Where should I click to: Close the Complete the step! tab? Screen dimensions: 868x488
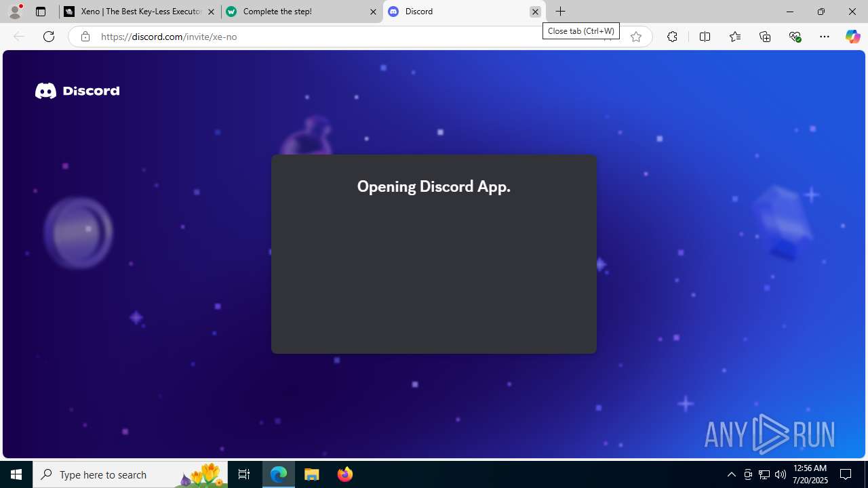click(373, 12)
